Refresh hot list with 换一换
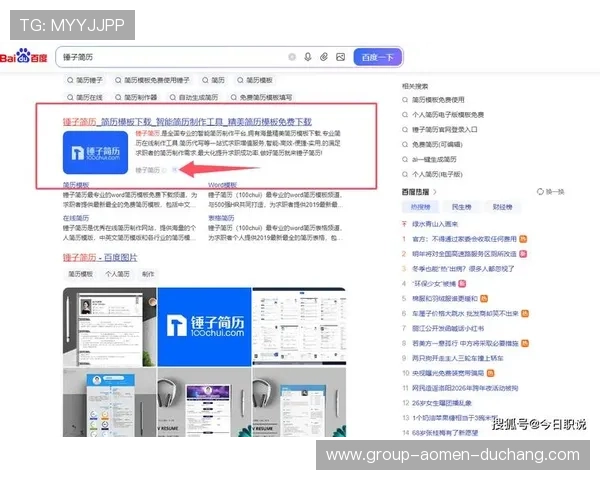This screenshot has height=480, width=600. pyautogui.click(x=551, y=192)
